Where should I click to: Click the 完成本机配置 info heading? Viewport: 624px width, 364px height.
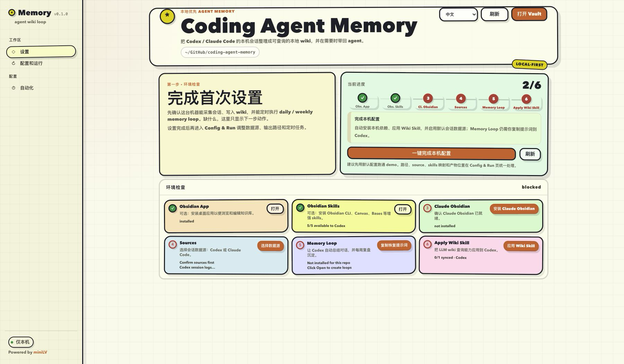(367, 119)
